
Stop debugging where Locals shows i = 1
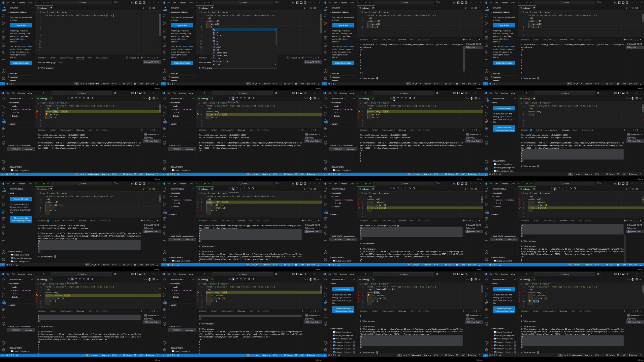pos(253,279)
